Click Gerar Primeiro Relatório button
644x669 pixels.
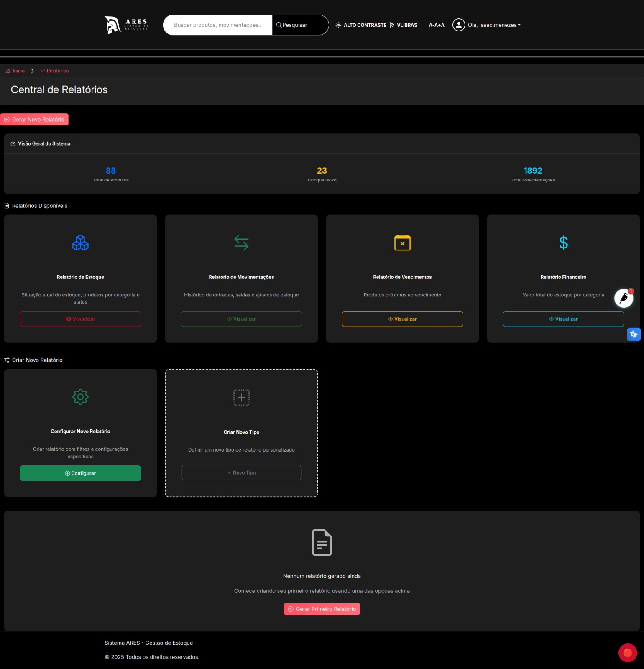322,609
